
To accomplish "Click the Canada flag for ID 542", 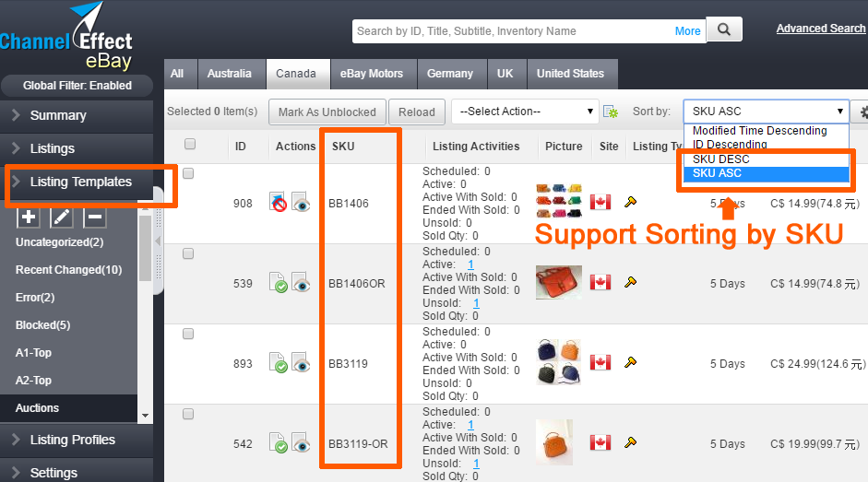I will (600, 442).
